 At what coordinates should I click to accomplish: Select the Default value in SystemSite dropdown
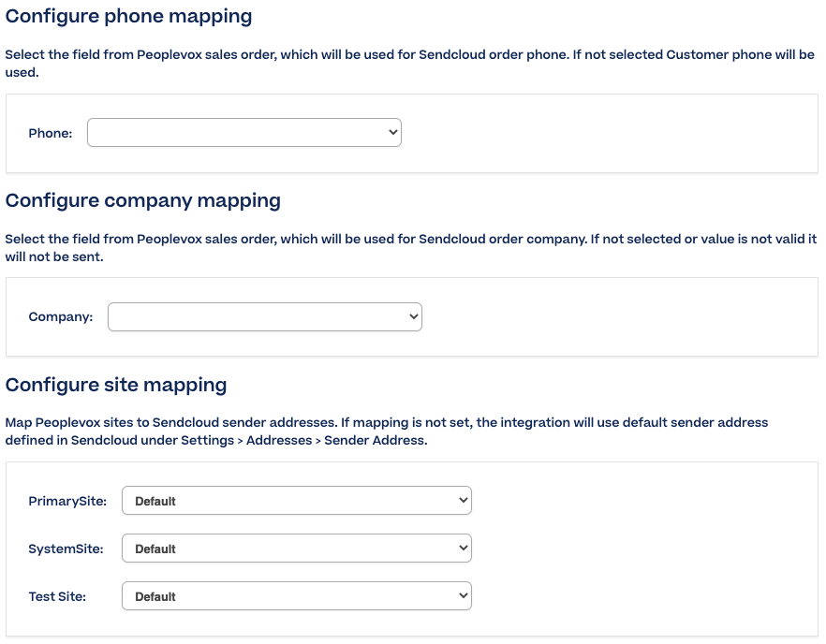click(155, 549)
